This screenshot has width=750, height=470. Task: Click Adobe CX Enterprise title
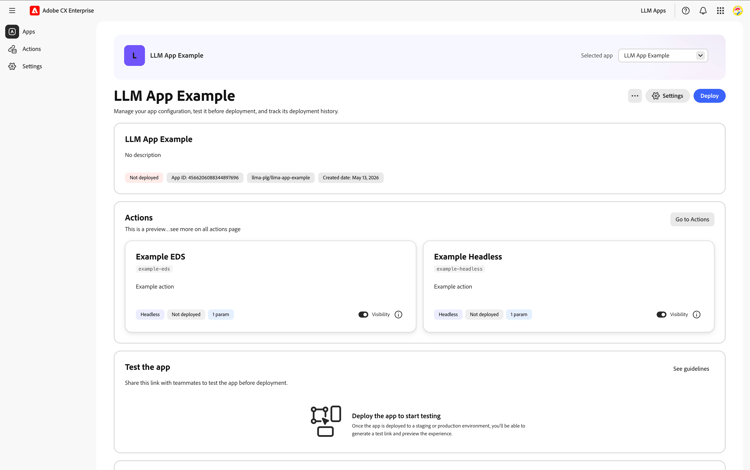(68, 11)
